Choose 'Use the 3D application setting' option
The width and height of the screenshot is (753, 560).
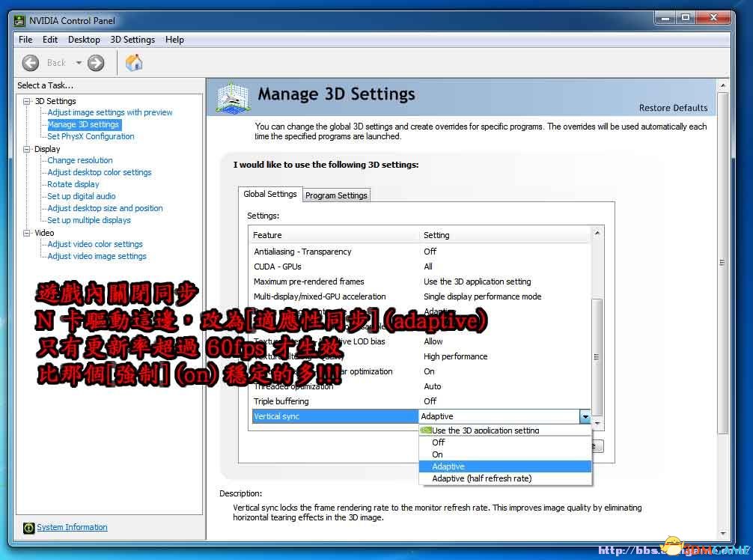pos(505,430)
